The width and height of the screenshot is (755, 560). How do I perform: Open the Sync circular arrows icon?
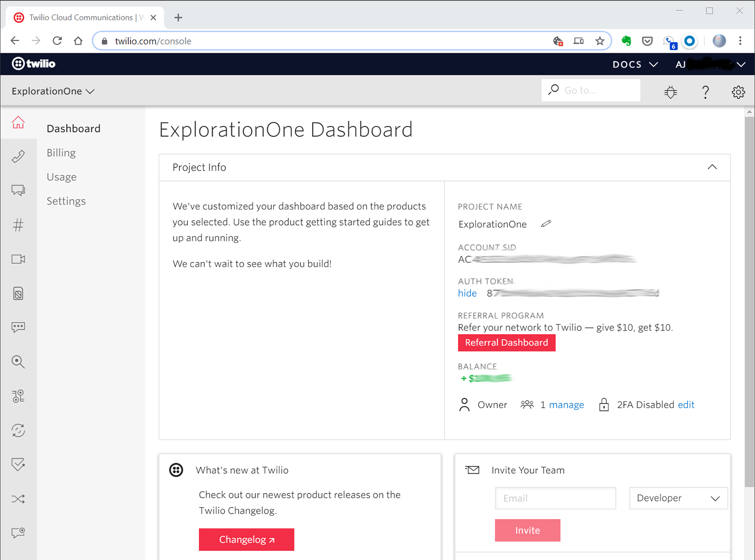(x=18, y=430)
